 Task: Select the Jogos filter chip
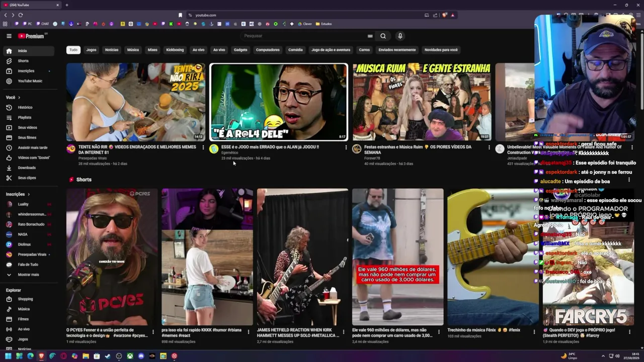pos(91,50)
